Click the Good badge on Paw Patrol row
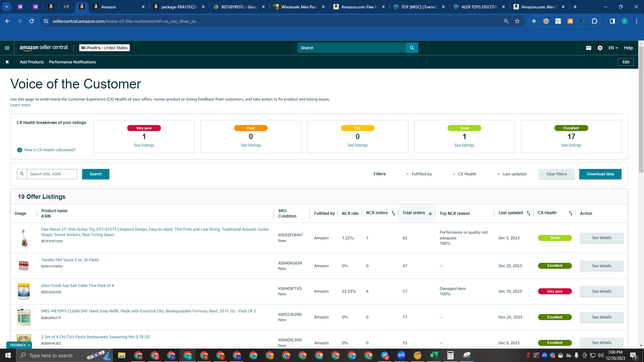This screenshot has height=362, width=644. tap(555, 238)
